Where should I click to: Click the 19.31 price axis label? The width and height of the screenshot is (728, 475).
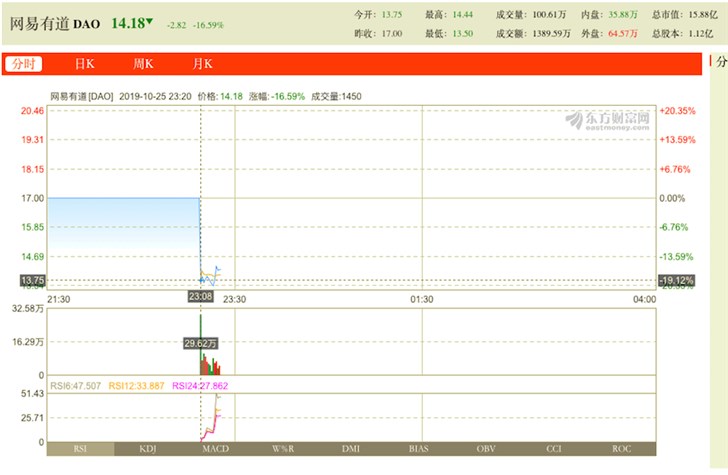pyautogui.click(x=32, y=140)
